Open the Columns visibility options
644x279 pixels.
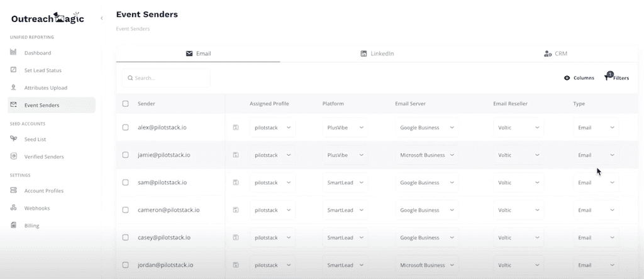(x=579, y=78)
